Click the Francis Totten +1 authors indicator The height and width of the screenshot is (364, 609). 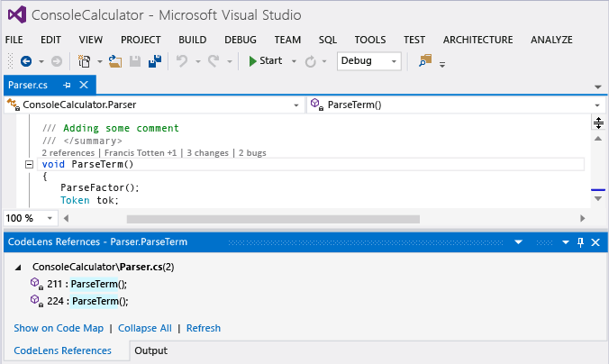[141, 152]
